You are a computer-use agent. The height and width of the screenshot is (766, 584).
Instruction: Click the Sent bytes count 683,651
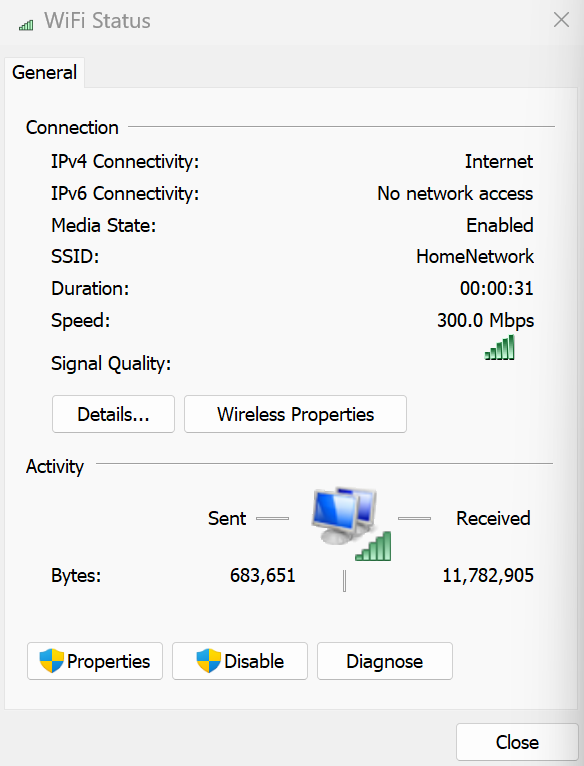pos(263,575)
